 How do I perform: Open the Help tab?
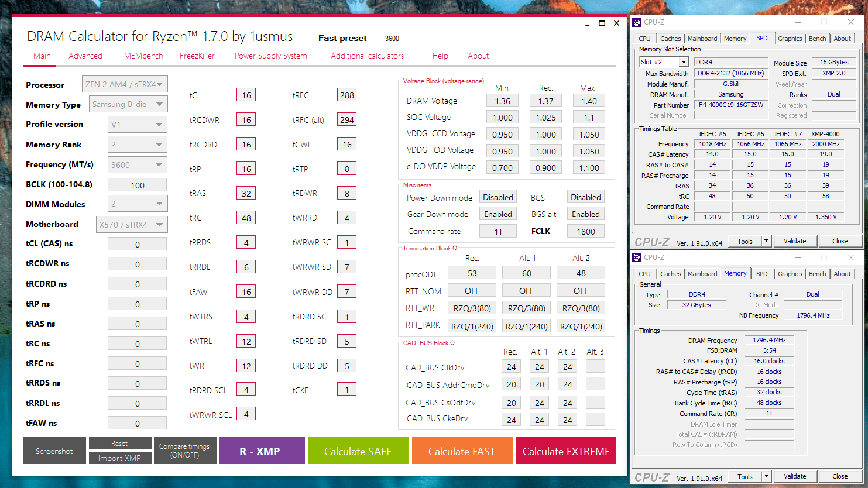tap(440, 56)
